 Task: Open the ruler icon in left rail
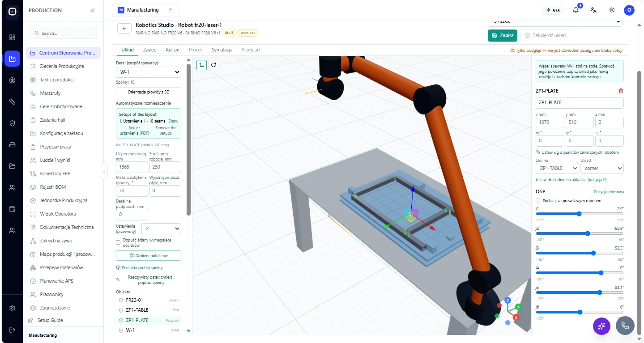12,102
